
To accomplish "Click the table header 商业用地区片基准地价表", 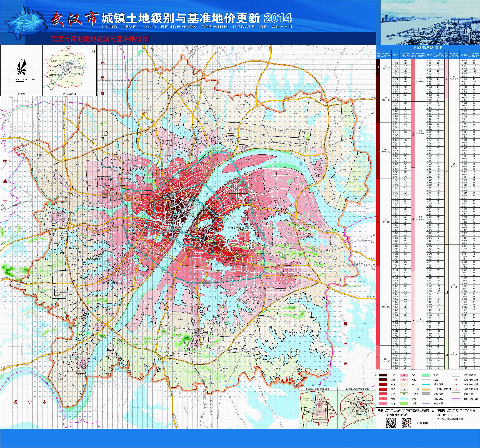I will [x=428, y=48].
